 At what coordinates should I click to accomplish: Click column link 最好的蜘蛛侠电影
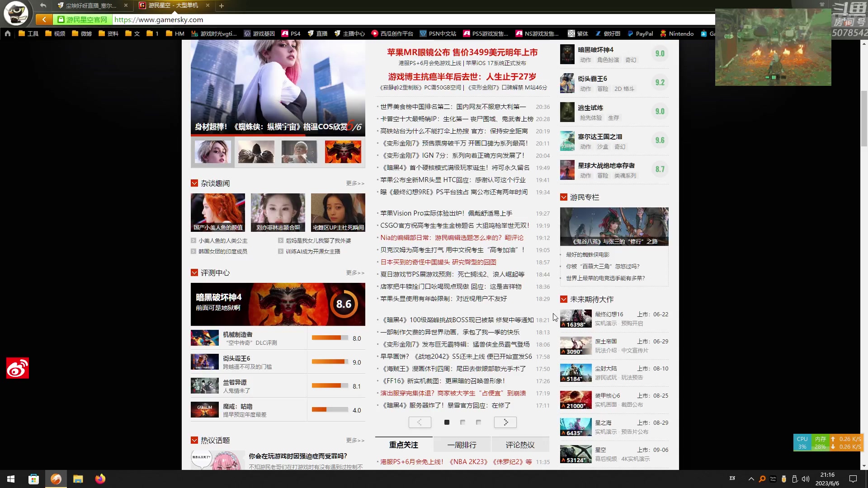click(588, 255)
